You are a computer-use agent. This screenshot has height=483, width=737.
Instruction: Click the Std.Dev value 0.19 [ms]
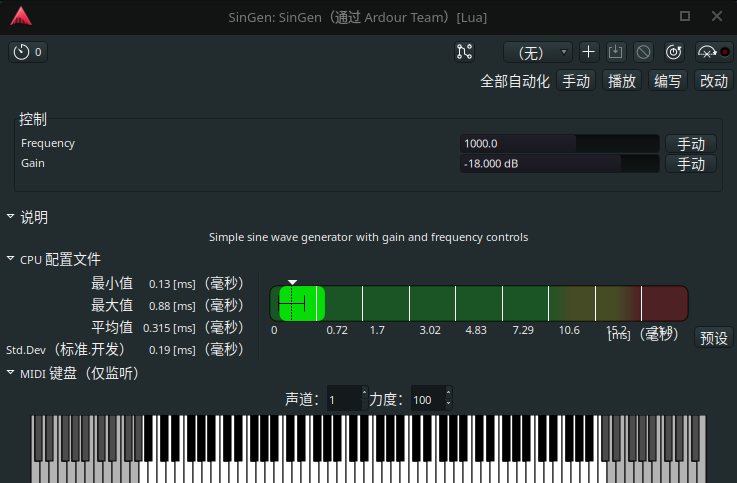[x=172, y=350]
